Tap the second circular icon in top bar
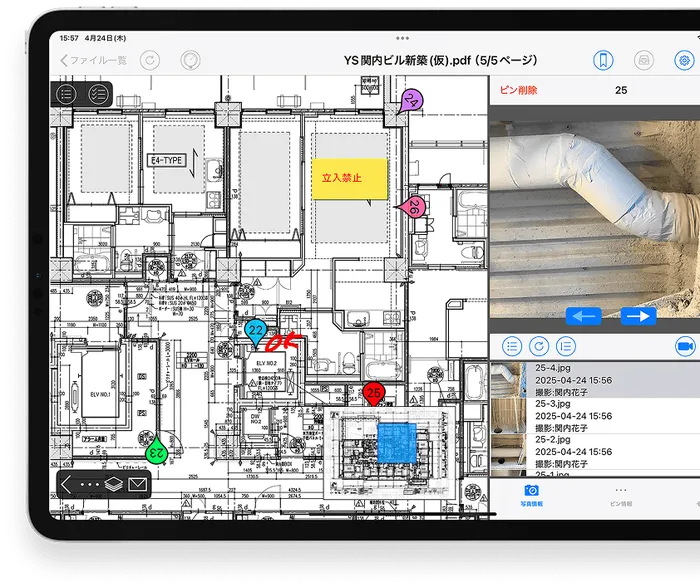 pos(190,60)
